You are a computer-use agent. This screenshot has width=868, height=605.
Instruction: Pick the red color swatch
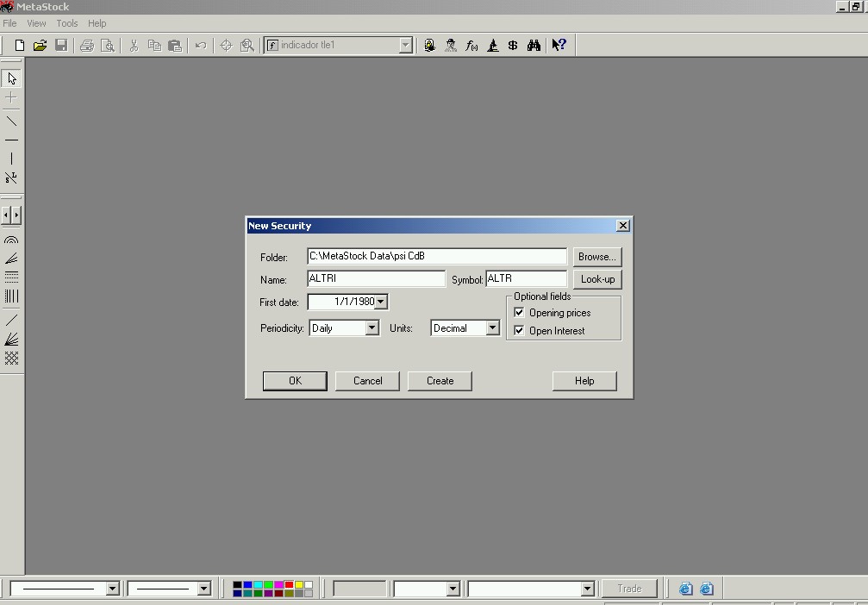pyautogui.click(x=289, y=584)
